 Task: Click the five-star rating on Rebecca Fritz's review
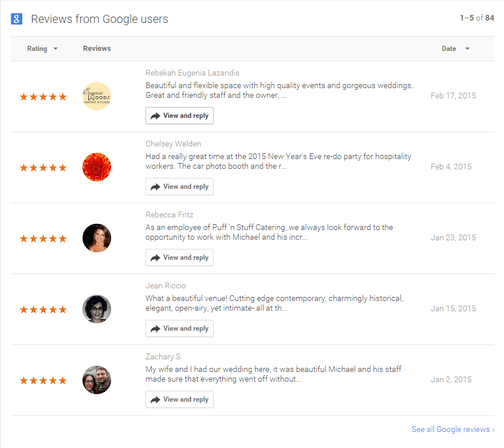43,239
